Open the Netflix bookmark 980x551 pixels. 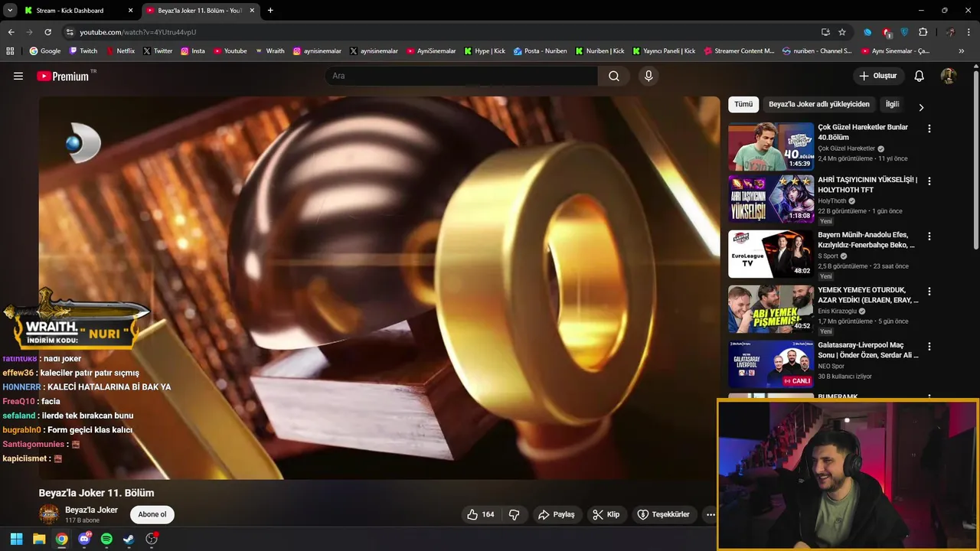point(120,51)
